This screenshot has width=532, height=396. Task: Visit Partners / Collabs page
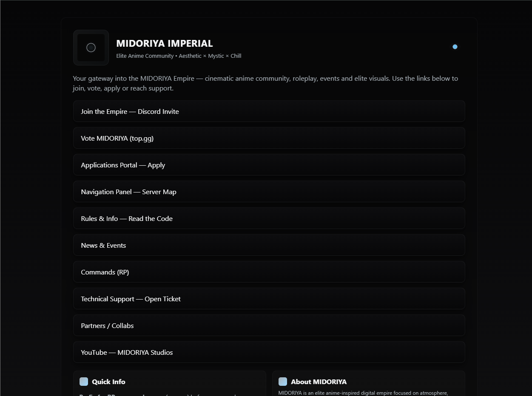(269, 325)
